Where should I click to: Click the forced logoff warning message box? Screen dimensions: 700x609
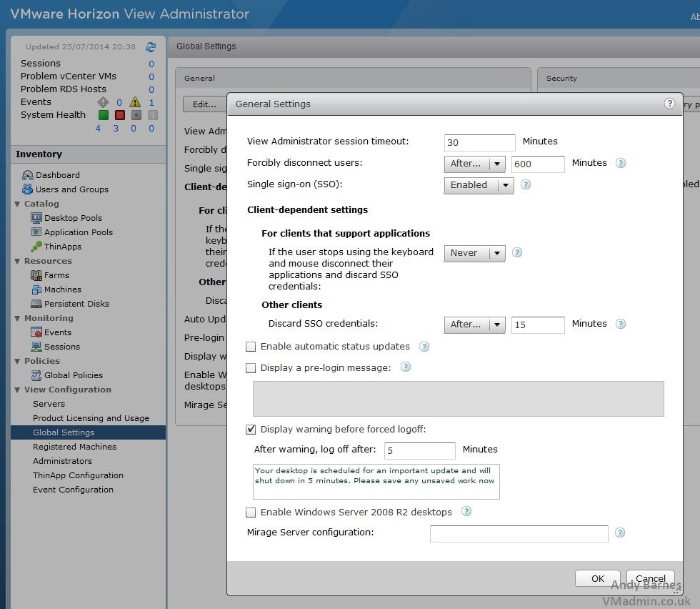(x=376, y=482)
